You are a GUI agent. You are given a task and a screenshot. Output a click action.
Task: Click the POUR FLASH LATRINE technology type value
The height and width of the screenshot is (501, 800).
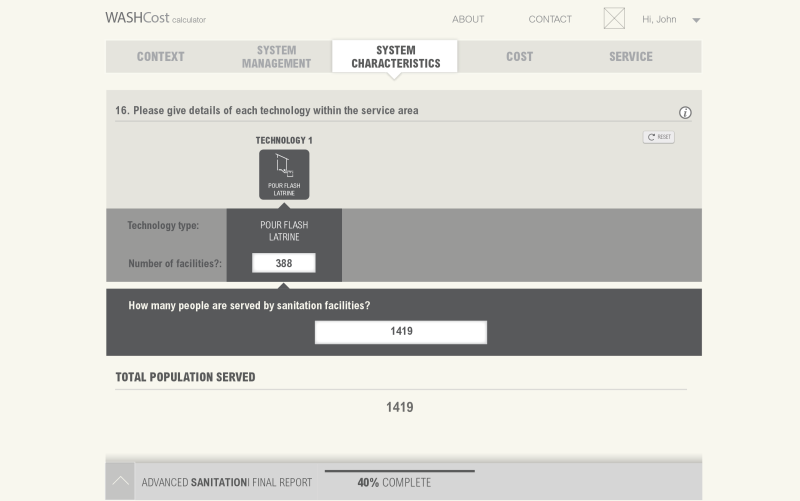click(x=284, y=231)
